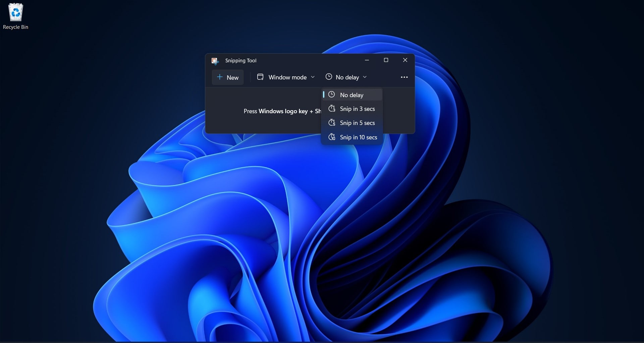Select the 10-second timer clock icon
The image size is (644, 343).
click(x=332, y=137)
